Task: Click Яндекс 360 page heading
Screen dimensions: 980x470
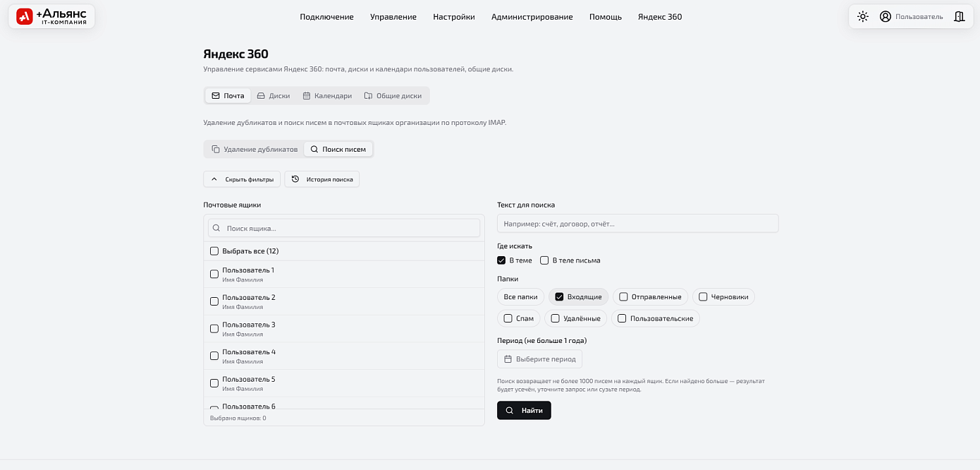Action: (235, 54)
